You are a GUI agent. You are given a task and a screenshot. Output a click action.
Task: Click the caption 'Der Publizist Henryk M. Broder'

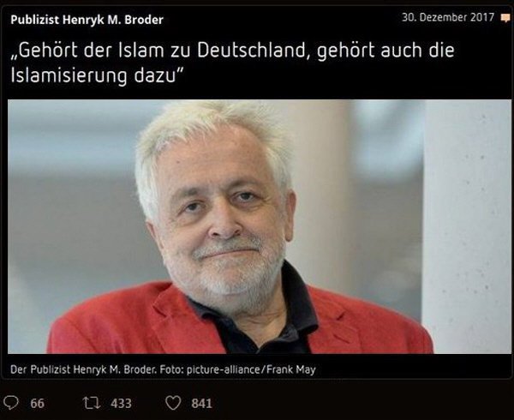click(83, 369)
